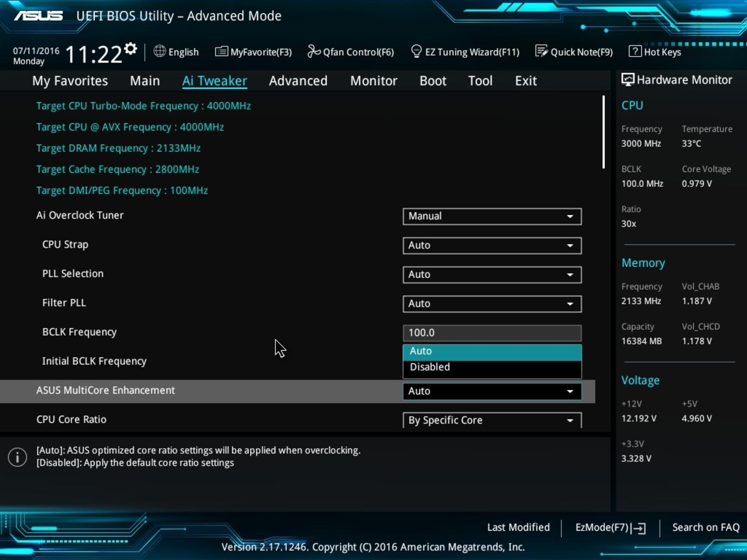Click the Hardware Monitor screen icon

pyautogui.click(x=628, y=80)
